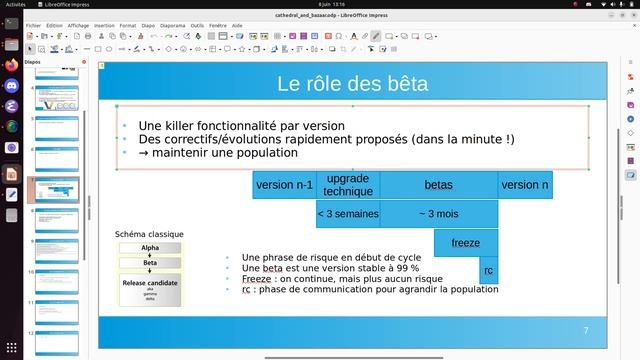The image size is (640, 360).
Task: Click the Cut icon
Action: coord(101,36)
